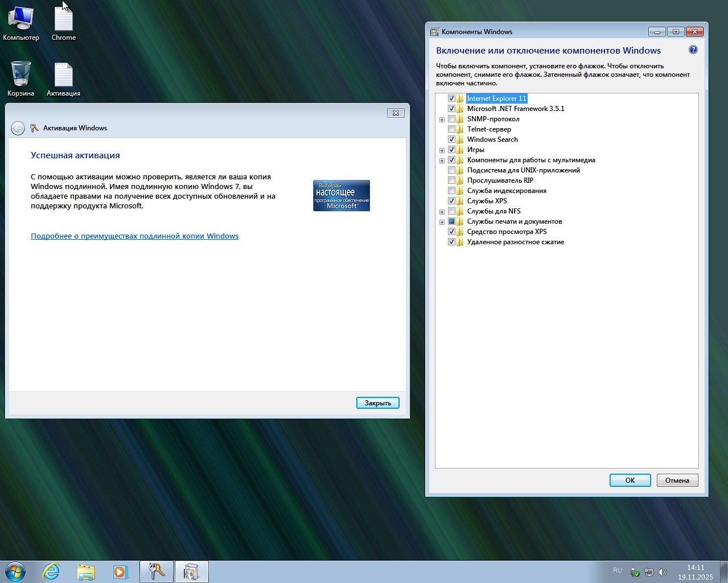Open the volume control in the tray
This screenshot has width=728, height=583.
tap(663, 571)
